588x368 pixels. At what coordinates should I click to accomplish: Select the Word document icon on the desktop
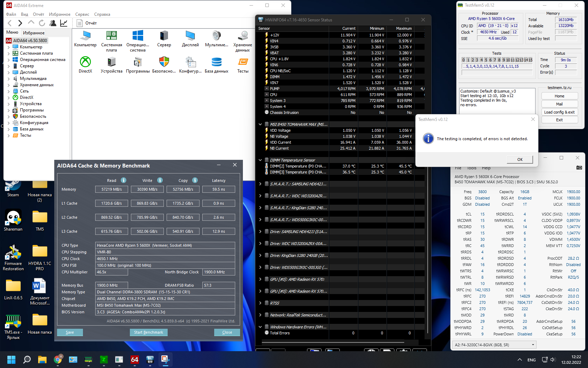[40, 292]
